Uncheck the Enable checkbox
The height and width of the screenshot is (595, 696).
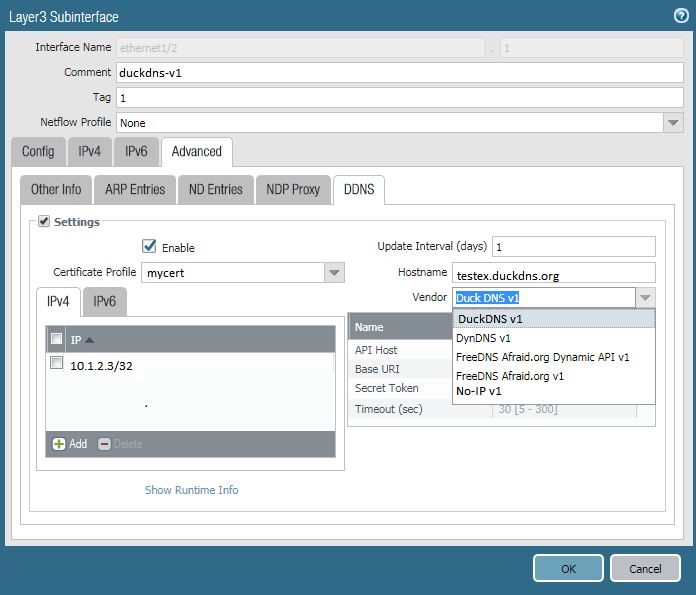(149, 246)
